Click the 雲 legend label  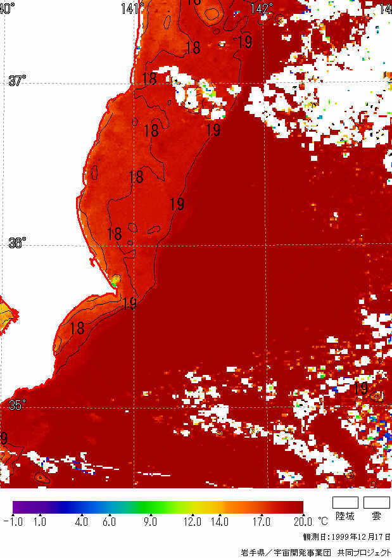point(377,516)
